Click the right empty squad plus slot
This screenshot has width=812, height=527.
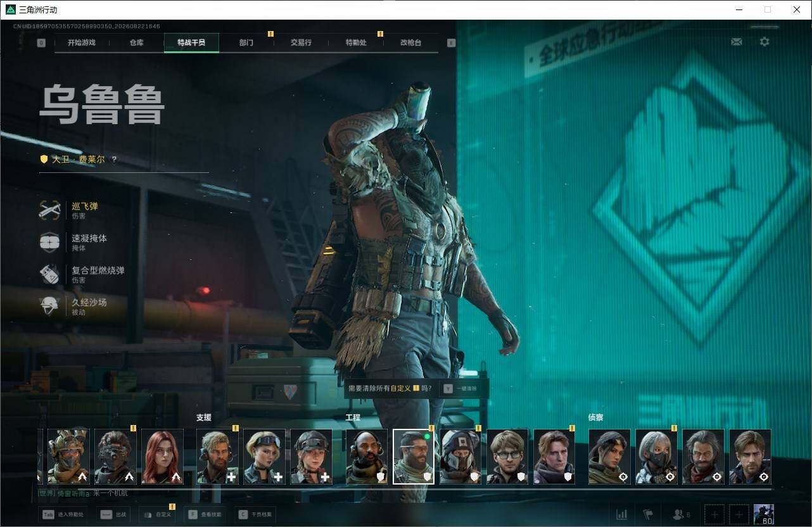pos(739,514)
